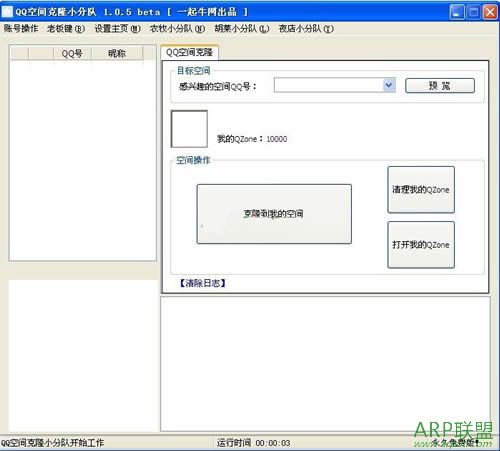The image size is (500, 451).
Task: Click the 清理我的QZone button
Action: (421, 190)
